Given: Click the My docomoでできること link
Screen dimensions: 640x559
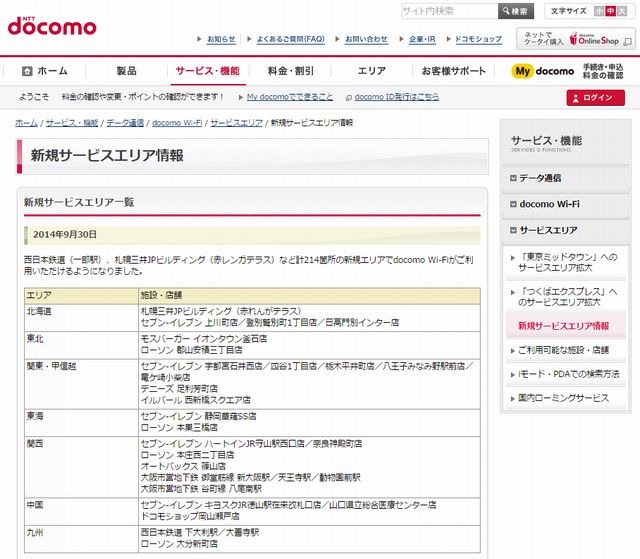Looking at the screenshot, I should point(290,97).
